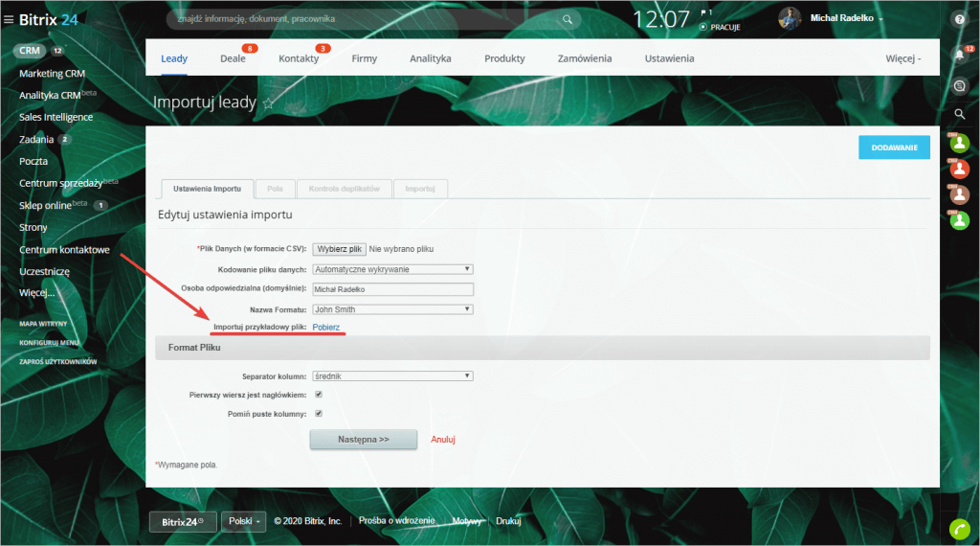The width and height of the screenshot is (980, 546).
Task: Switch to the Kontakty tab
Action: (x=299, y=58)
